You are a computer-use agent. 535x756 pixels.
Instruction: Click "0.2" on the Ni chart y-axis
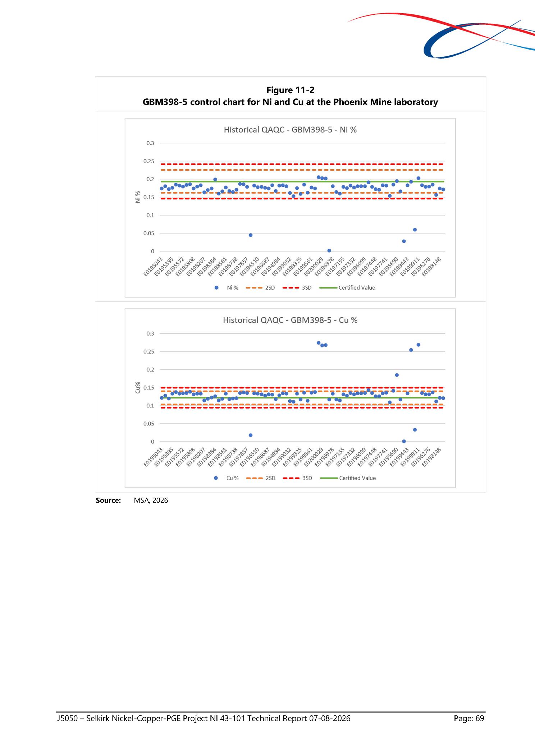tap(150, 179)
